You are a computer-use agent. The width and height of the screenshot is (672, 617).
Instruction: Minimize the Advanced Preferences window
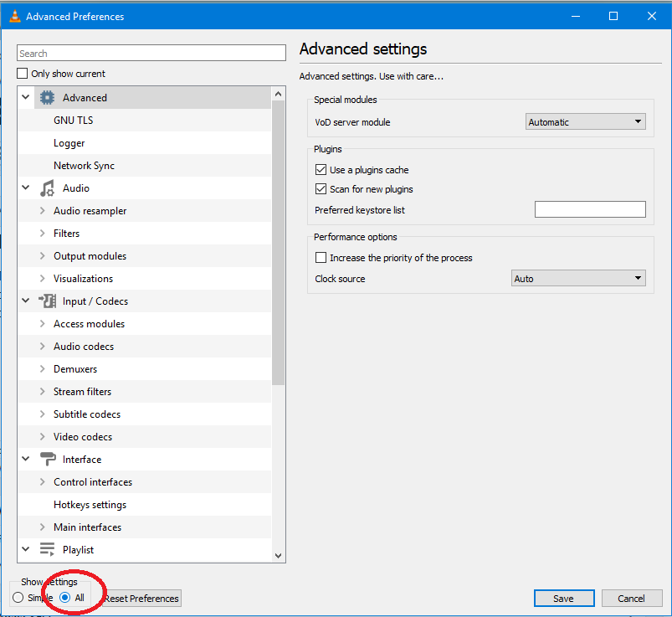pyautogui.click(x=576, y=16)
